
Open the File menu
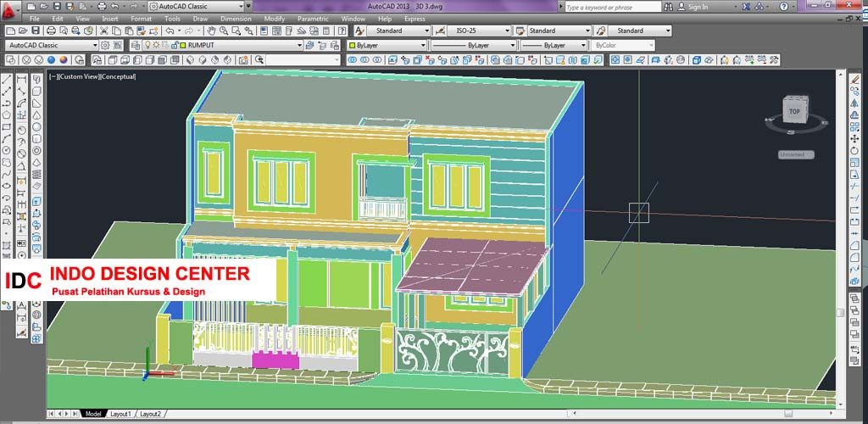pos(34,19)
